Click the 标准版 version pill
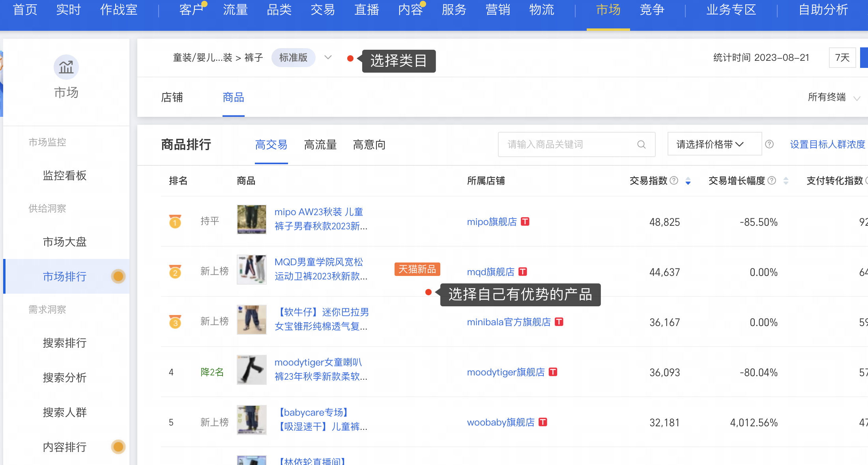 293,58
